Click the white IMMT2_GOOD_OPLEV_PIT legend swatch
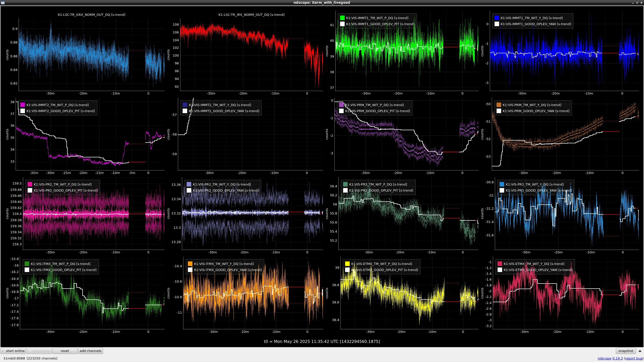Screen dimensions: 644x362 (x=23, y=111)
